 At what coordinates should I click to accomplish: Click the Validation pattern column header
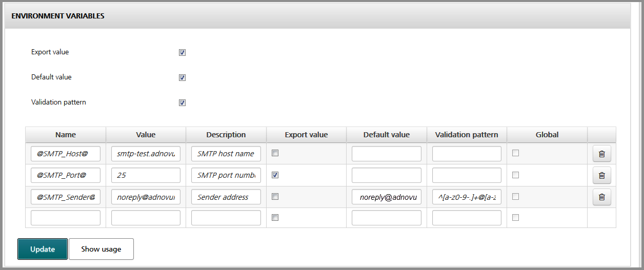point(467,135)
